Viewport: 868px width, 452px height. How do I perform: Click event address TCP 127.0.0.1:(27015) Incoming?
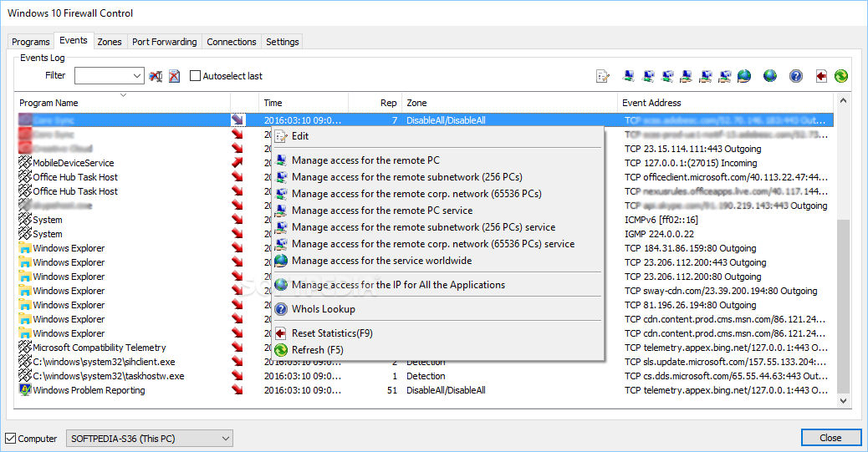click(691, 163)
